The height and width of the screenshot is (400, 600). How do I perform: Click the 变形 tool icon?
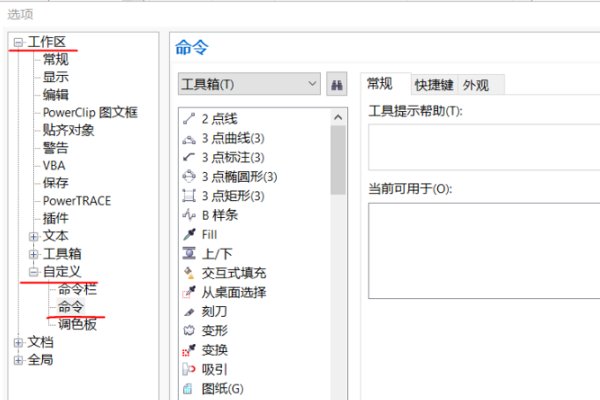pos(189,330)
